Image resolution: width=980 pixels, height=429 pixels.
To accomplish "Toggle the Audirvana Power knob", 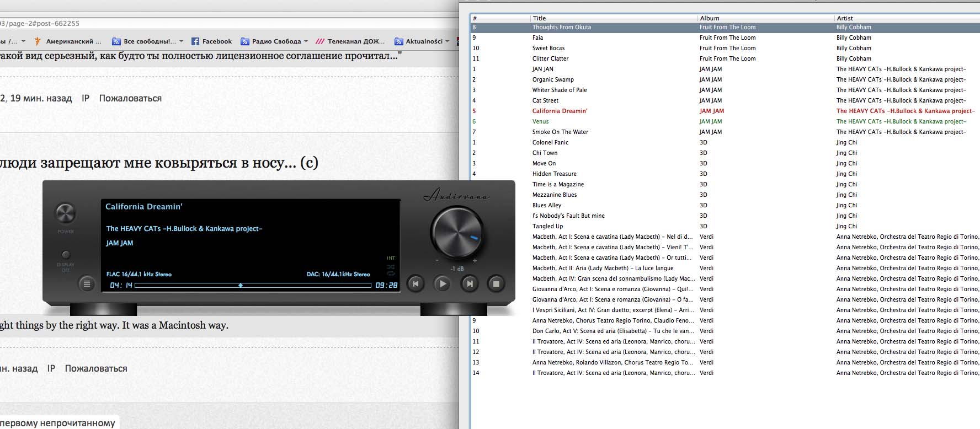I will click(x=65, y=213).
